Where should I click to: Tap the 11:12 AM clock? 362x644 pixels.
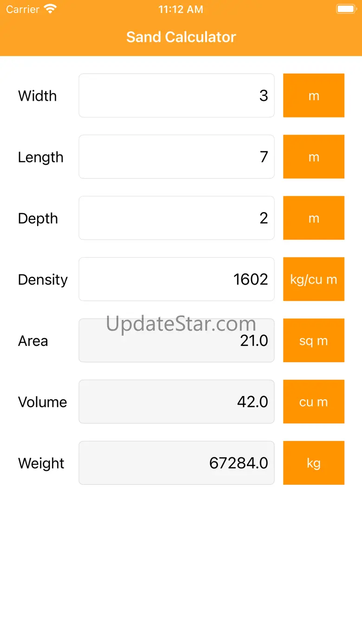[x=181, y=9]
